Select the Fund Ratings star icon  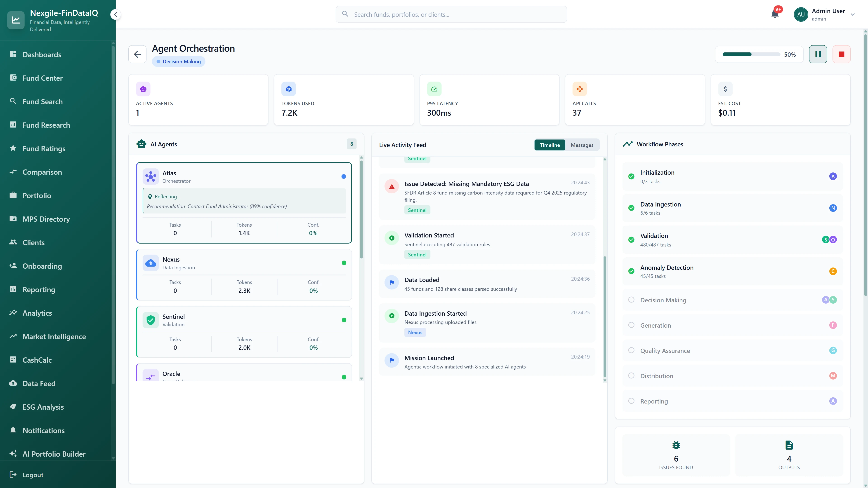tap(13, 148)
